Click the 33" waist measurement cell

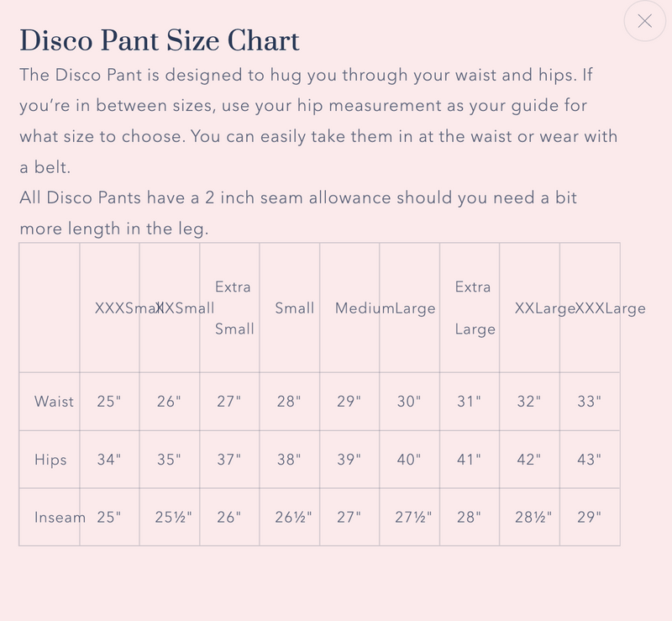click(x=590, y=402)
